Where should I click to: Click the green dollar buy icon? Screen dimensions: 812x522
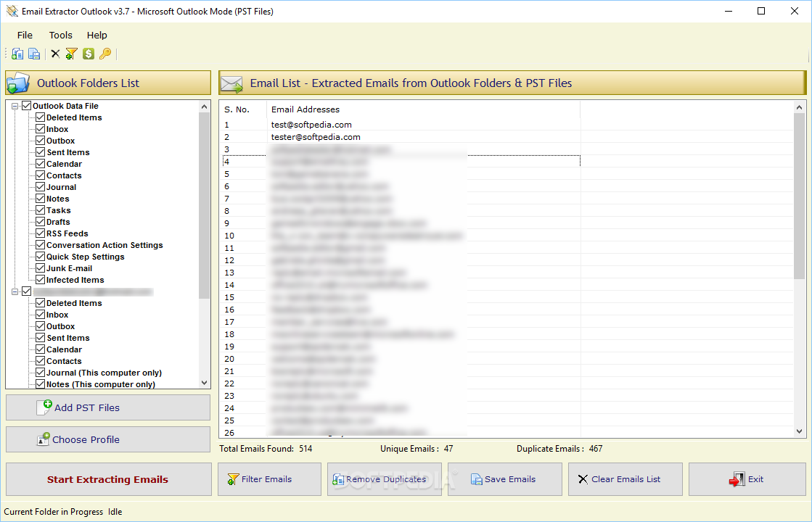point(89,54)
